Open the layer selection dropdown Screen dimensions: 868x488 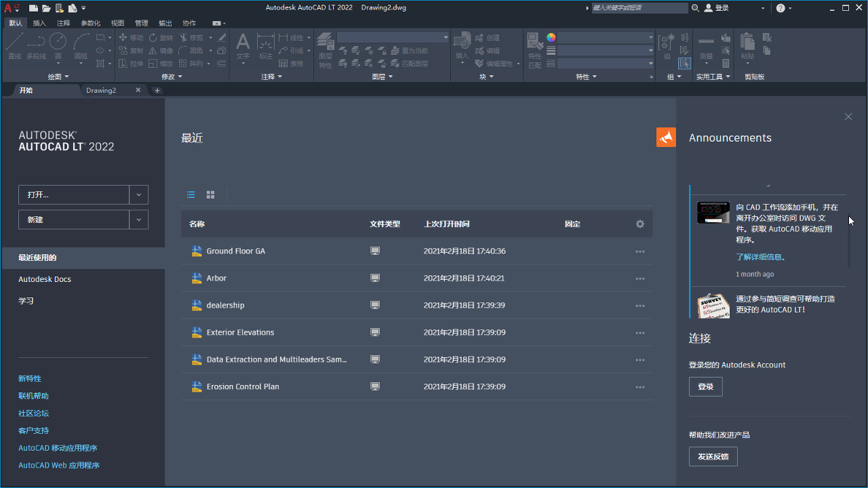[x=393, y=37]
